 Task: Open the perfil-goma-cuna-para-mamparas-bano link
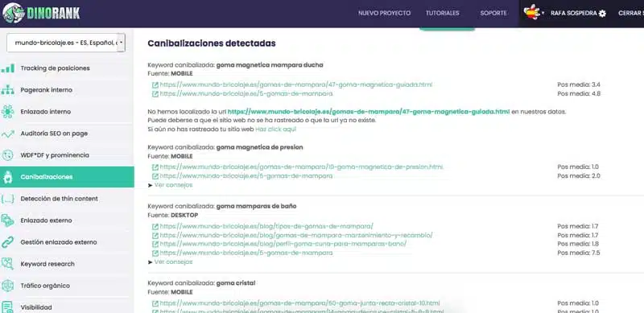point(283,244)
